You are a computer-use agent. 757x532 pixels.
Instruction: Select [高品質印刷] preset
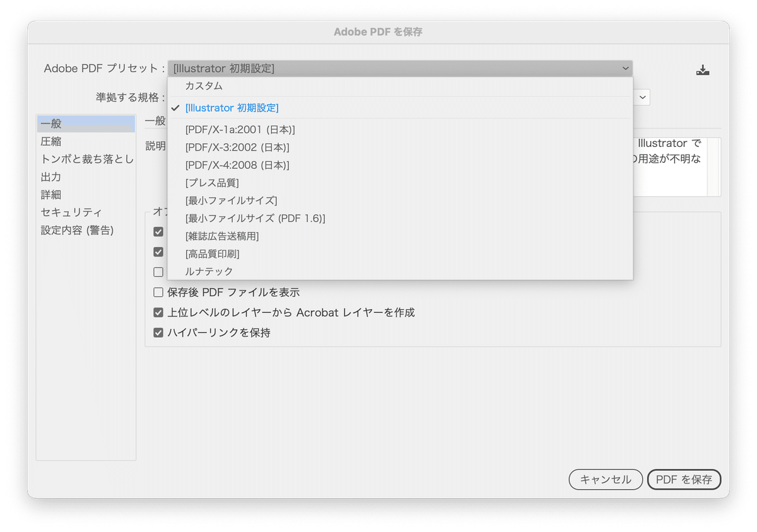coord(400,253)
